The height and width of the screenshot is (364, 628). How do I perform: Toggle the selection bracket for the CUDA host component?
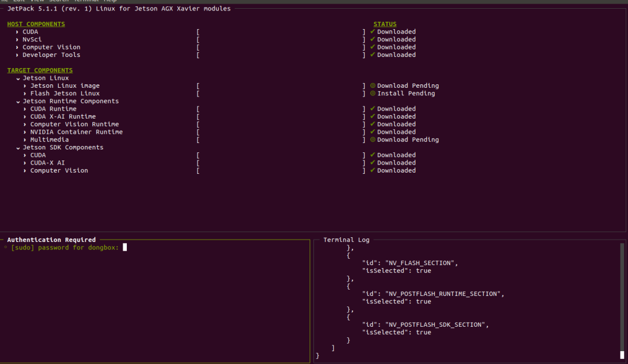pyautogui.click(x=198, y=31)
